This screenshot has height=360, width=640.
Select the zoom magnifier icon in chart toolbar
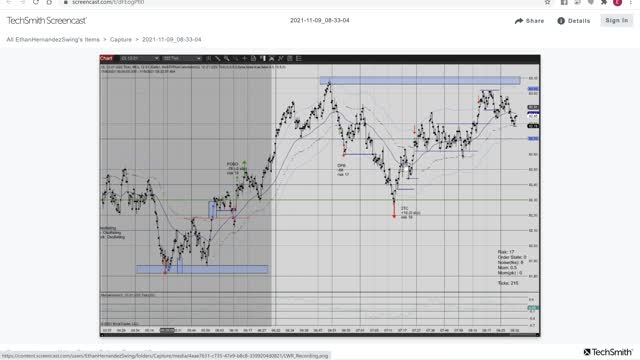point(227,59)
